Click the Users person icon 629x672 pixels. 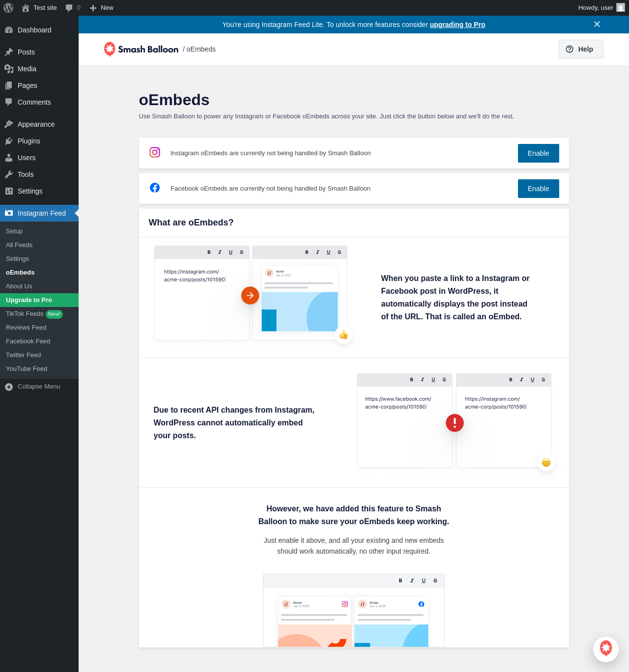point(9,158)
